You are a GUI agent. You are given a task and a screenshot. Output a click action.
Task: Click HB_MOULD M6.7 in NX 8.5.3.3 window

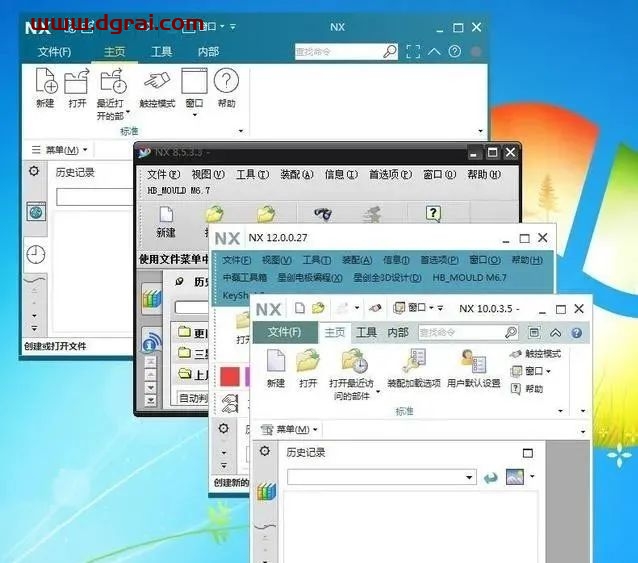pos(179,190)
